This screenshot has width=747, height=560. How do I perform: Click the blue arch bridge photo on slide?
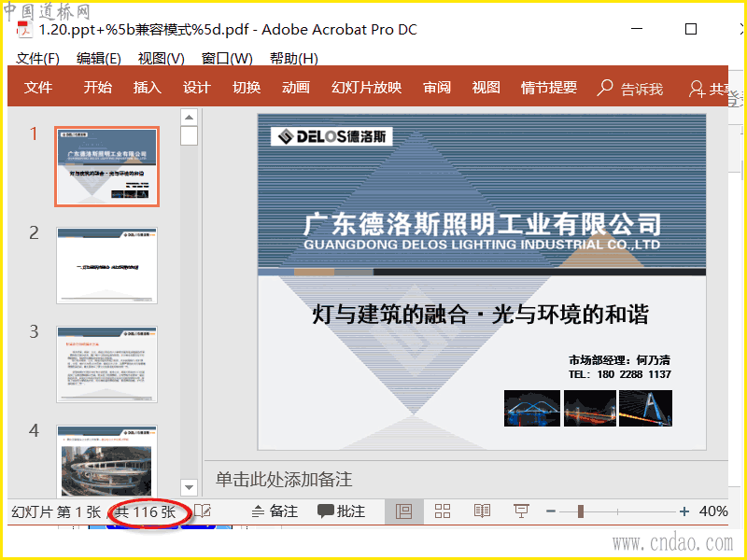coord(532,408)
